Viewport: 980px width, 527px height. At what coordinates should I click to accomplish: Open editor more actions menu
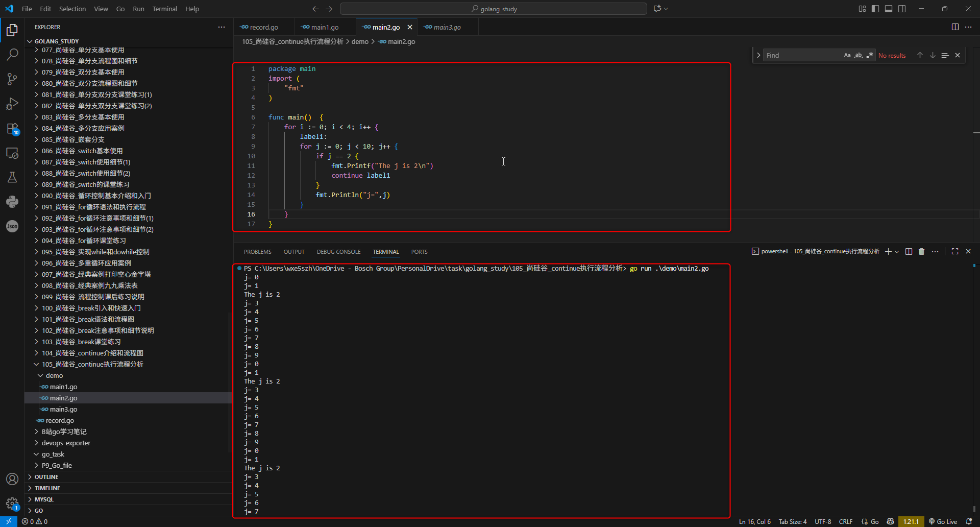pos(968,27)
